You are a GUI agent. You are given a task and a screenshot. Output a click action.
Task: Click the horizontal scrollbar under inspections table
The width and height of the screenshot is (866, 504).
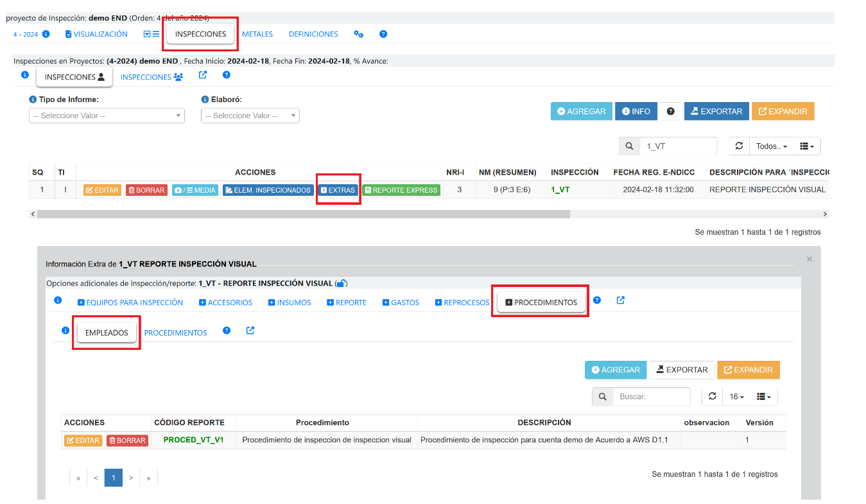tap(303, 214)
